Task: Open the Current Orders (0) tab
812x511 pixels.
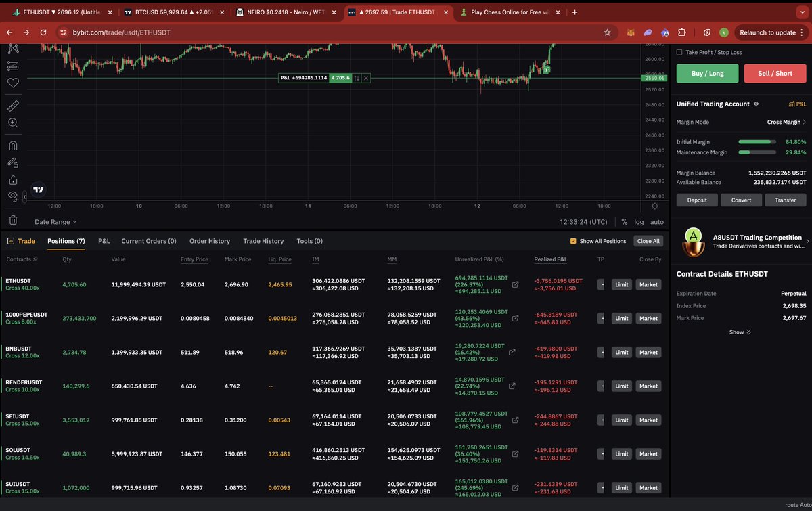Action: pyautogui.click(x=149, y=241)
